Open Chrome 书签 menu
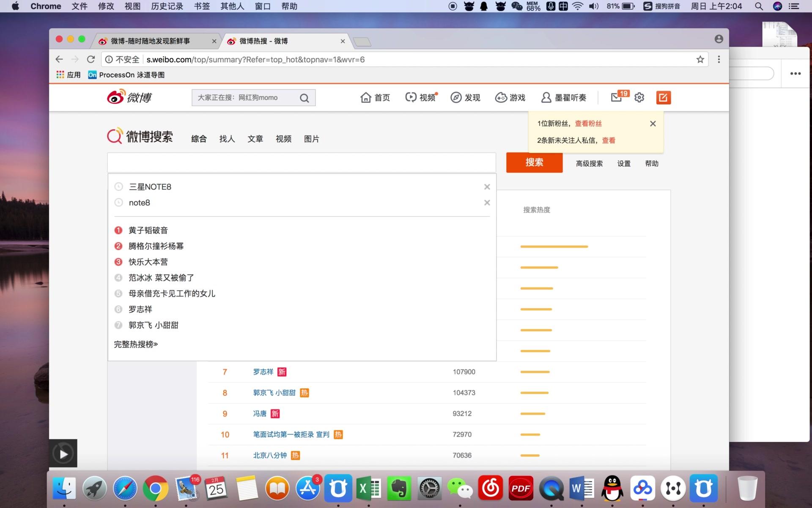This screenshot has height=508, width=812. pyautogui.click(x=202, y=6)
